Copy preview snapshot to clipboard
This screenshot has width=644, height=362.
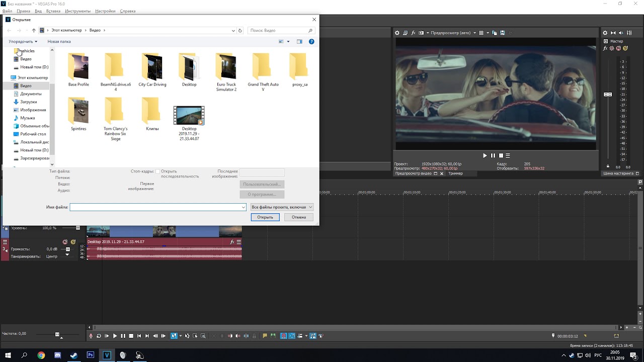tap(495, 33)
